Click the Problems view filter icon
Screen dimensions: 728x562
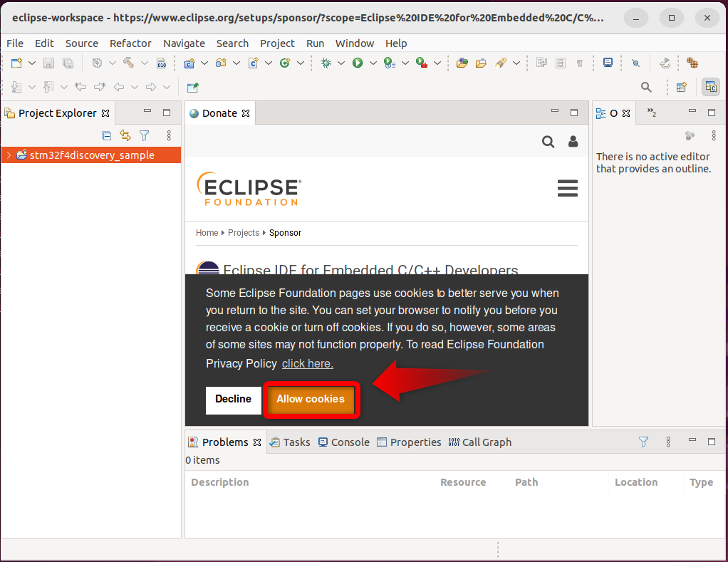(x=643, y=442)
